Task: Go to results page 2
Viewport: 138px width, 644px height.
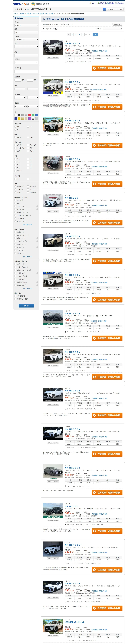Action: point(72,35)
